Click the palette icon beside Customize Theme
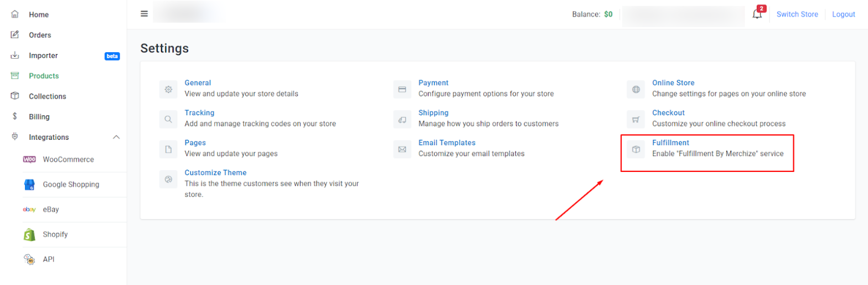The width and height of the screenshot is (868, 285). [168, 179]
